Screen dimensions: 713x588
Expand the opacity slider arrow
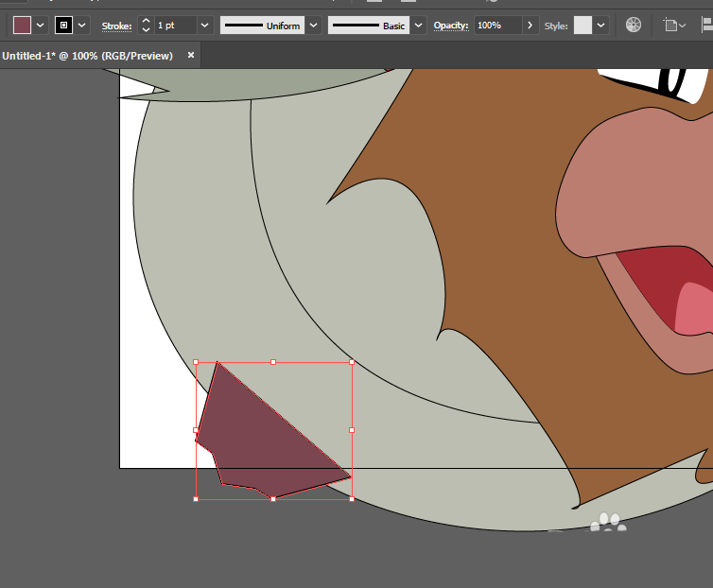530,25
